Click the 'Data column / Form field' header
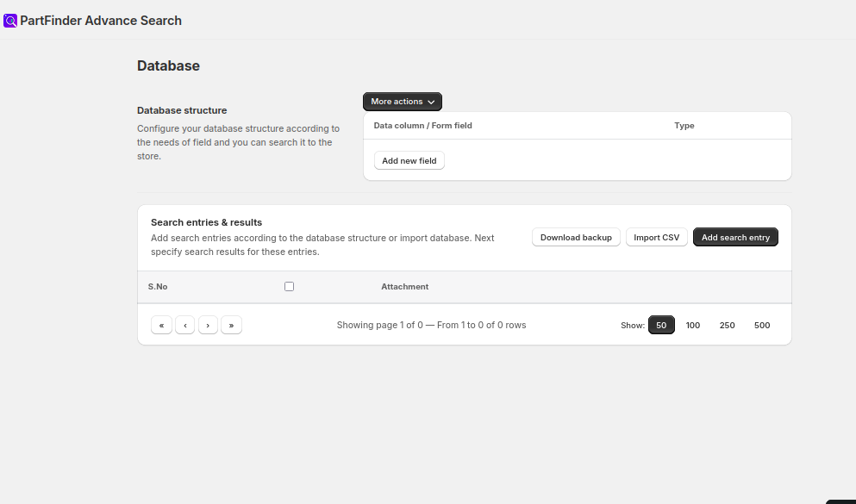856x504 pixels. click(422, 126)
